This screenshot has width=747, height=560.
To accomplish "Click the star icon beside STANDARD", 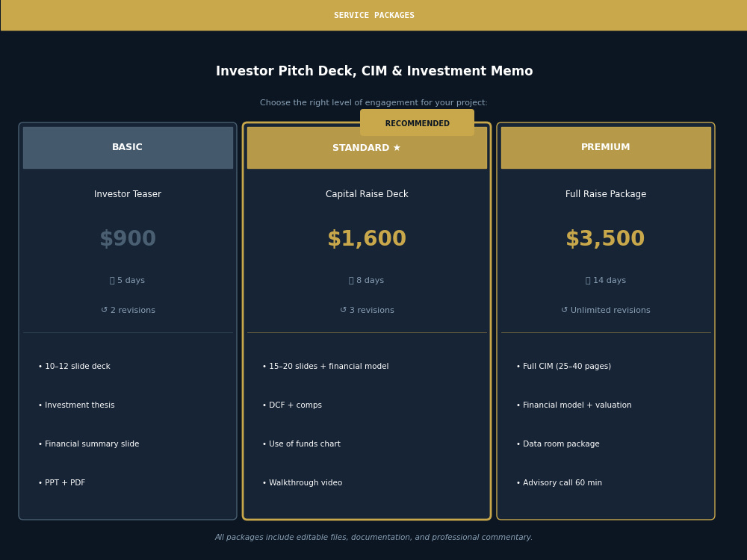I will coord(397,148).
